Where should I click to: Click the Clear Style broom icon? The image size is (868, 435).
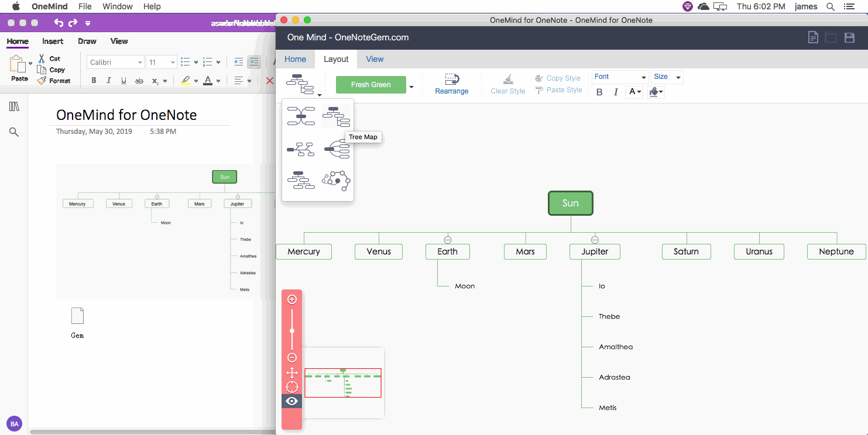pyautogui.click(x=508, y=79)
